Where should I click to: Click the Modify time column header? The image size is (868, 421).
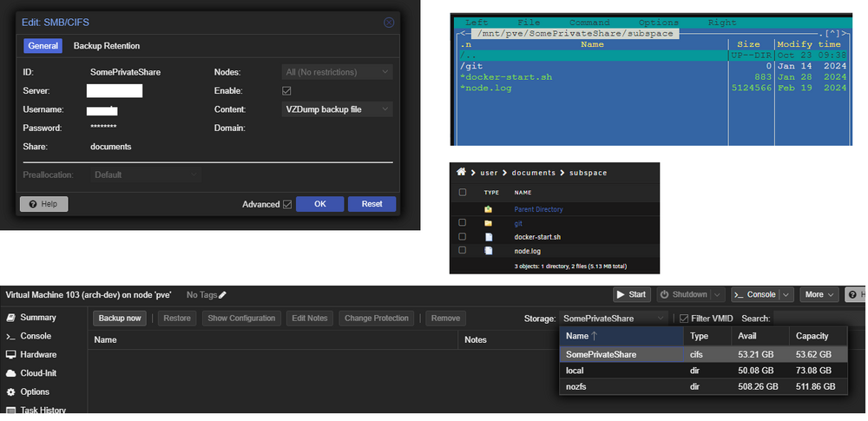(809, 44)
